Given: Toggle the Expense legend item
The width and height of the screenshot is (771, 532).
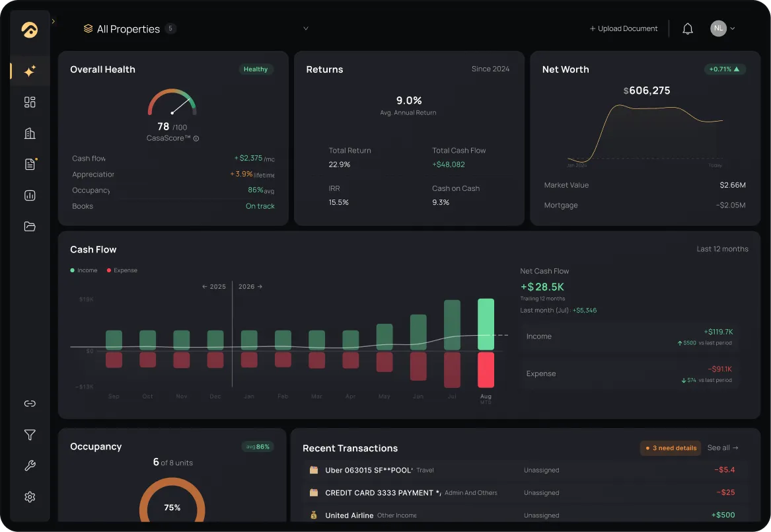Looking at the screenshot, I should click(x=122, y=270).
